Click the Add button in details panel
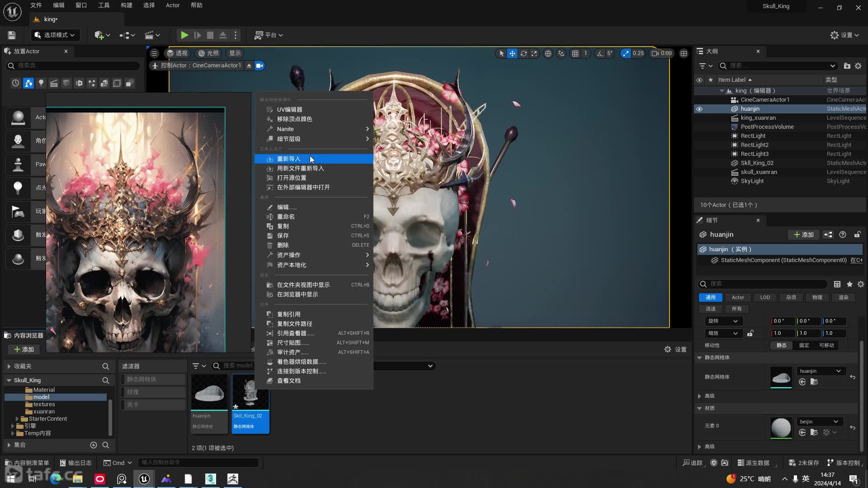This screenshot has width=868, height=488. 803,235
